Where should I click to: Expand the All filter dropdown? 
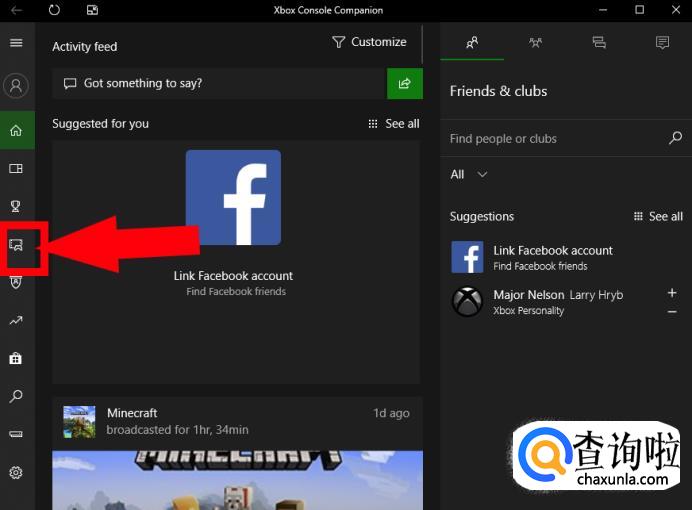[x=469, y=174]
